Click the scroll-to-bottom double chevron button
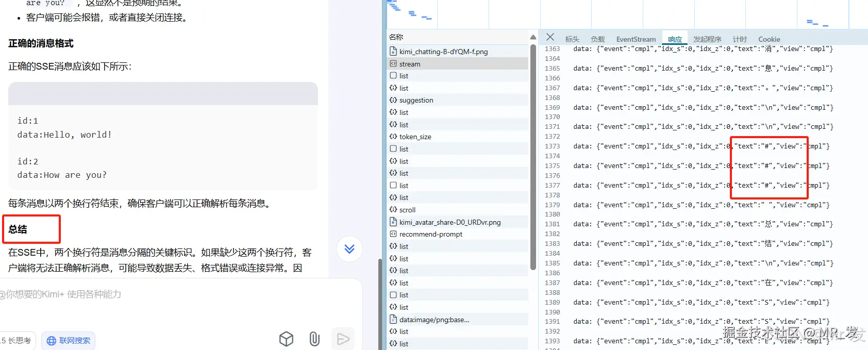 [349, 249]
